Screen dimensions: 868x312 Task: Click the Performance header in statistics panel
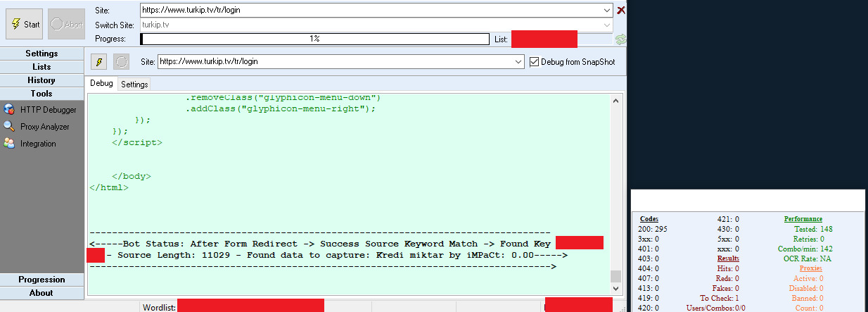point(803,219)
